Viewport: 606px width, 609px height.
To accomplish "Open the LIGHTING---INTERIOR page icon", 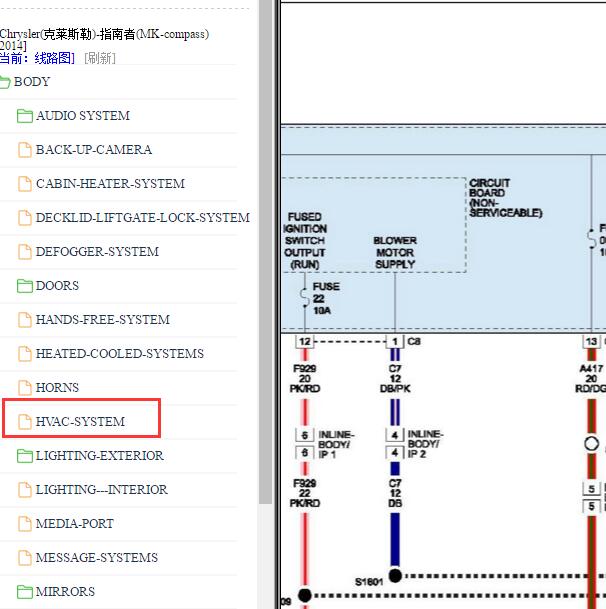I will [25, 490].
